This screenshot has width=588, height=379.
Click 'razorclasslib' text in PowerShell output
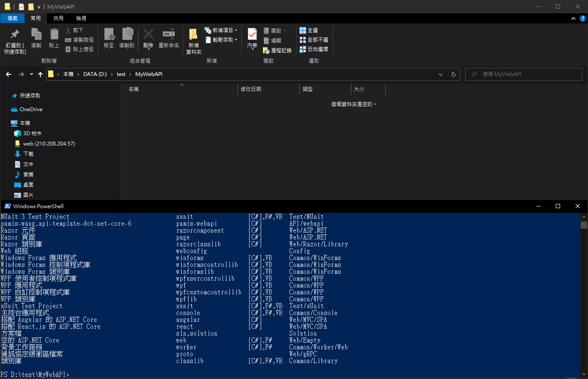(198, 244)
